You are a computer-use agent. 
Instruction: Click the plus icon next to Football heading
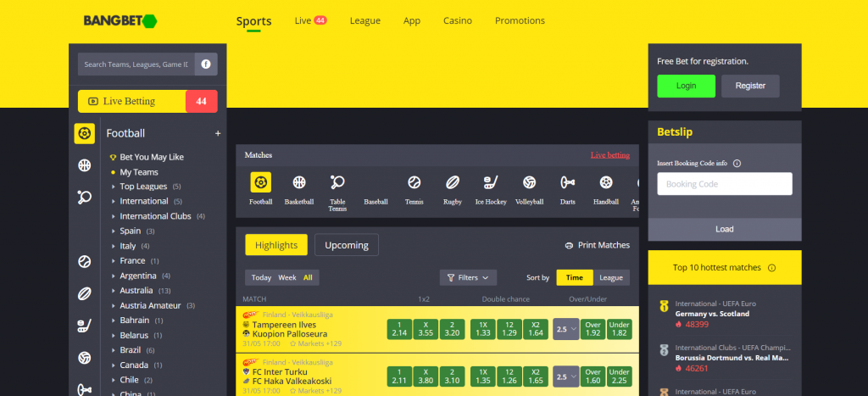pyautogui.click(x=218, y=133)
